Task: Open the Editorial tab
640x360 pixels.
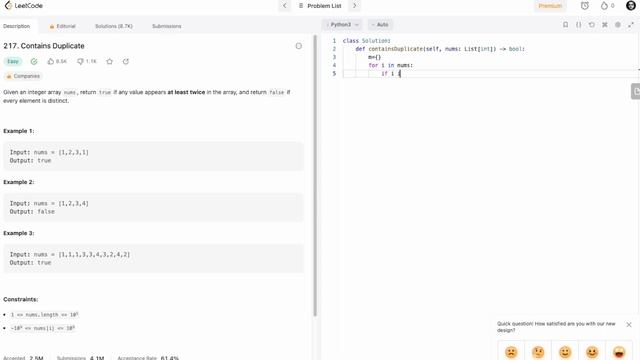Action: 62,26
